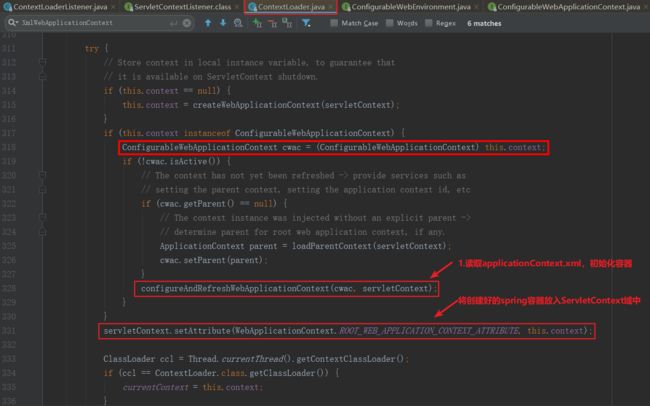Enable the Regex search checkbox
The height and width of the screenshot is (406, 650).
[x=432, y=23]
